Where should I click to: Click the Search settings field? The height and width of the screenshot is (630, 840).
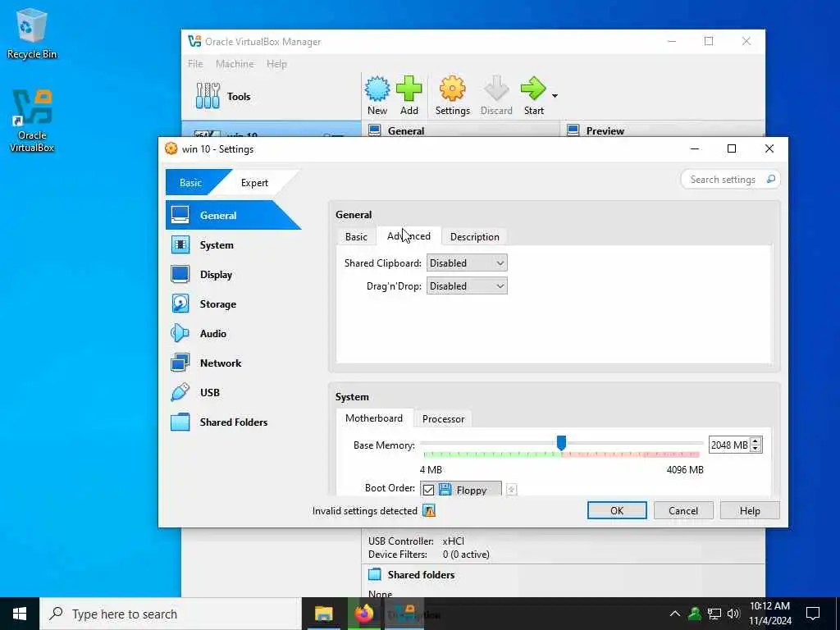729,179
